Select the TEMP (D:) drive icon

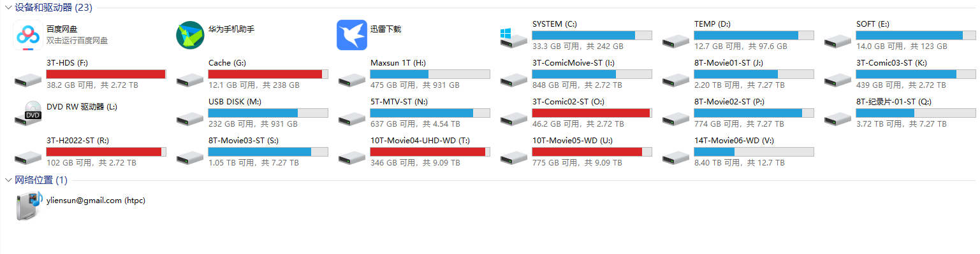[x=676, y=41]
